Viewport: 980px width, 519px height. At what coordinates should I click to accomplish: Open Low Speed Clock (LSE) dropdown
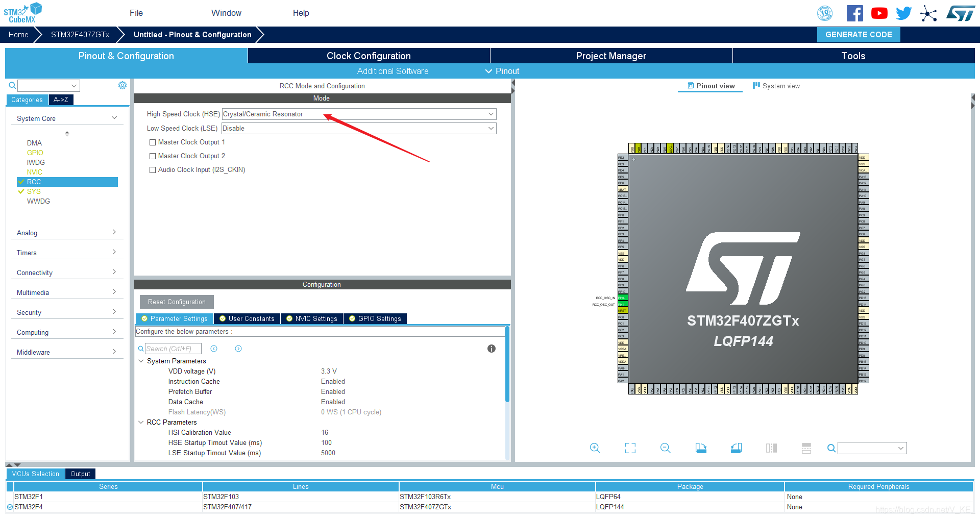point(359,129)
